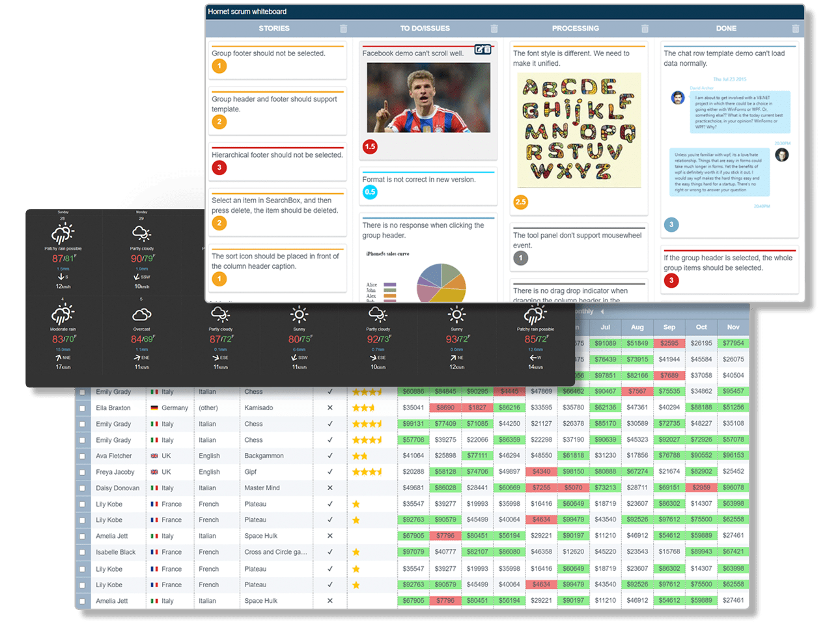The image size is (840, 623).
Task: Click the Germany flag in Ella Braxton row
Action: click(x=154, y=408)
